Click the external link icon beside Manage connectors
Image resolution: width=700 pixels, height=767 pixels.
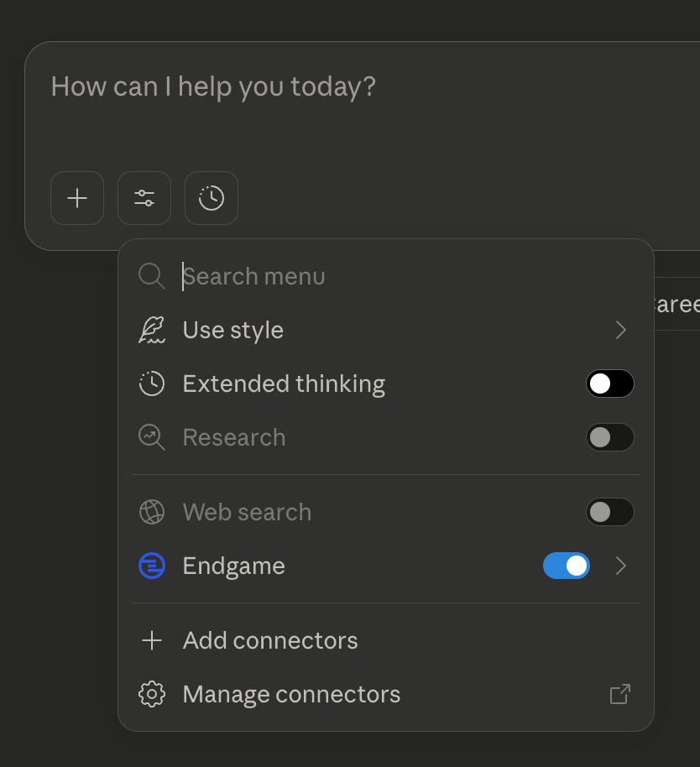[x=619, y=694]
